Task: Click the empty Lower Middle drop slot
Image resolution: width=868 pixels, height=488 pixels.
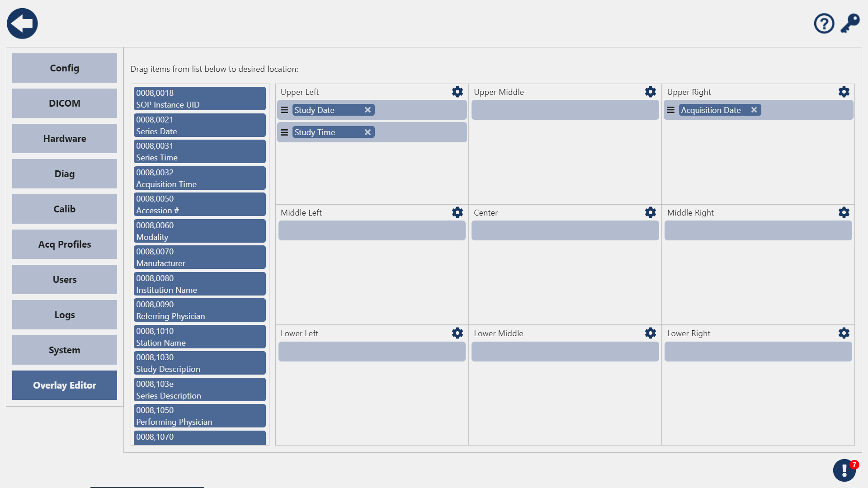Action: [565, 352]
